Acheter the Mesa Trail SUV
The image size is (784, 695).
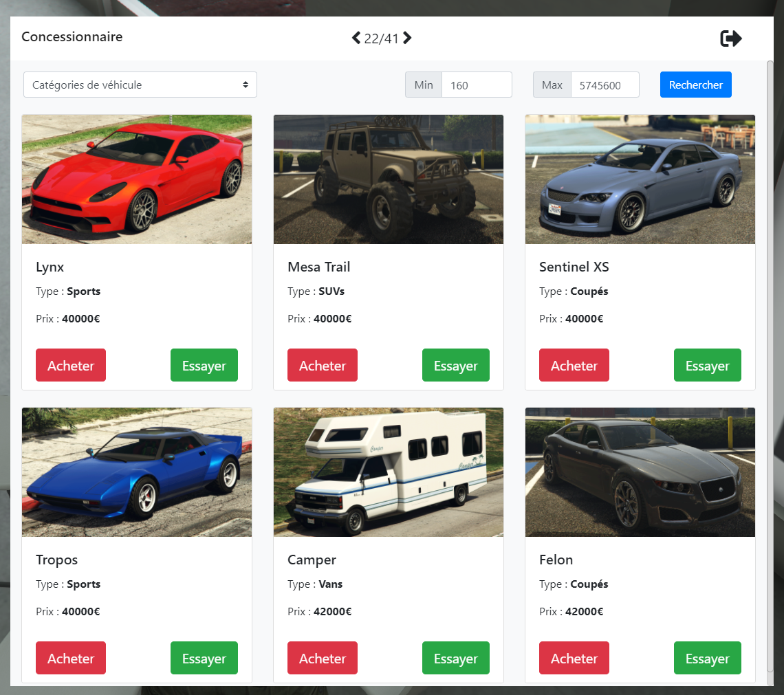(322, 365)
